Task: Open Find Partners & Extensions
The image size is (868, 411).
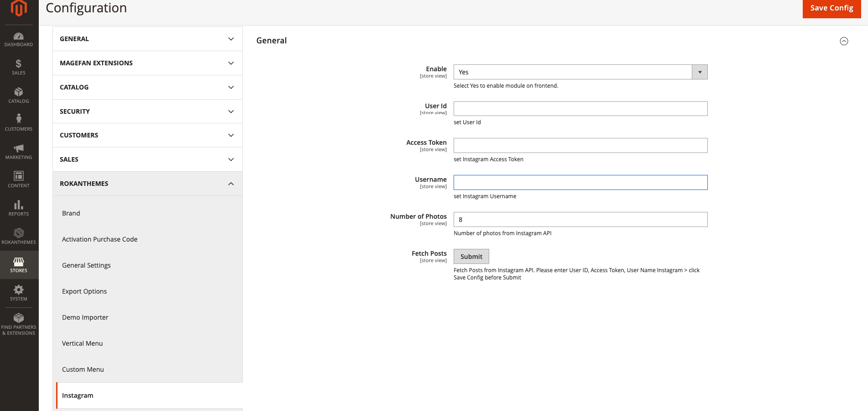Action: coord(19,324)
